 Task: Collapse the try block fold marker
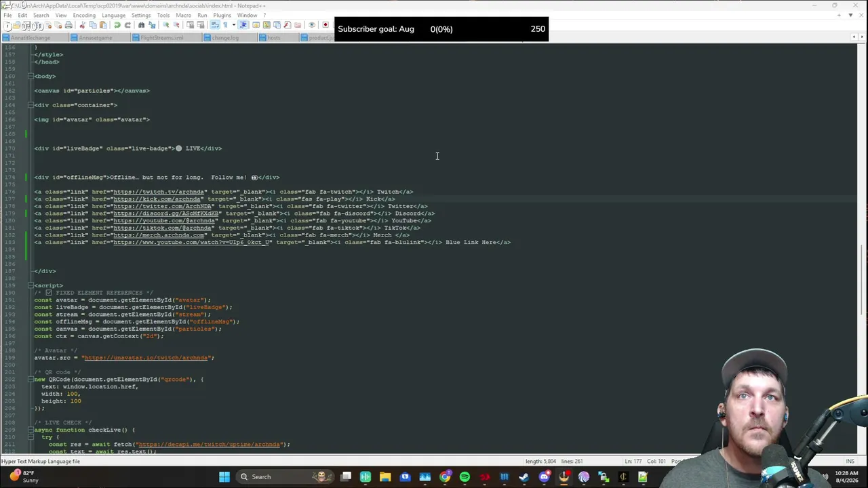pyautogui.click(x=31, y=437)
